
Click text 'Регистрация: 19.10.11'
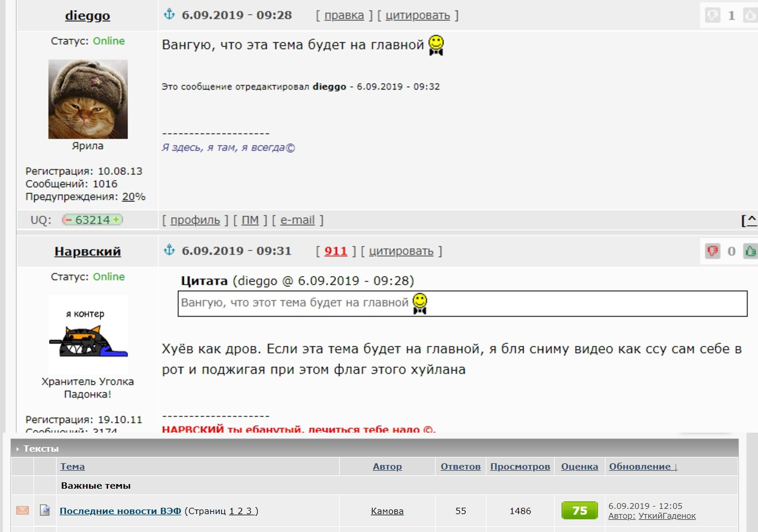coord(84,419)
